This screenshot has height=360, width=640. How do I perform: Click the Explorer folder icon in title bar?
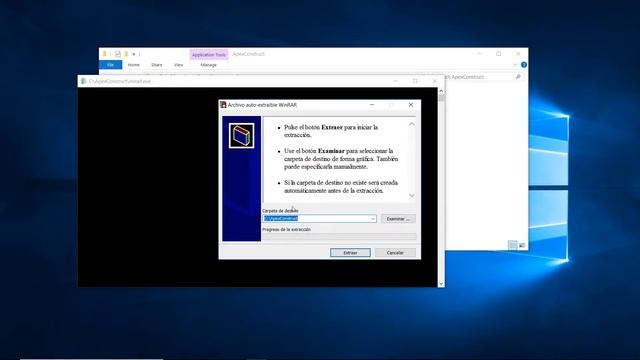[105, 54]
